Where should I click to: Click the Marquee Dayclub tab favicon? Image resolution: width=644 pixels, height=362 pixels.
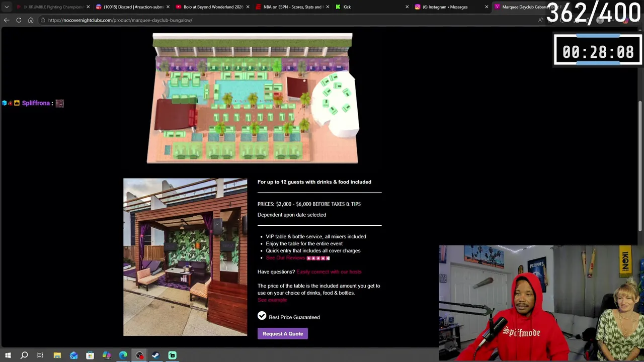(498, 7)
